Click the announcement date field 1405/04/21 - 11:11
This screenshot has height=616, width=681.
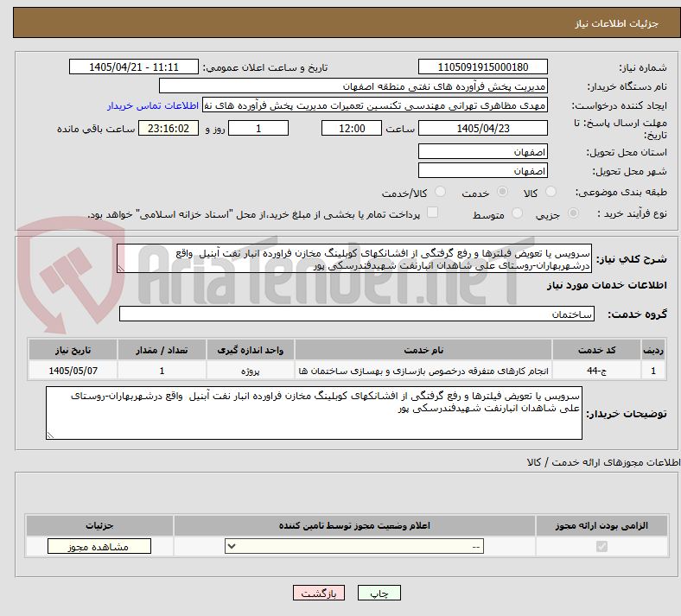point(134,67)
